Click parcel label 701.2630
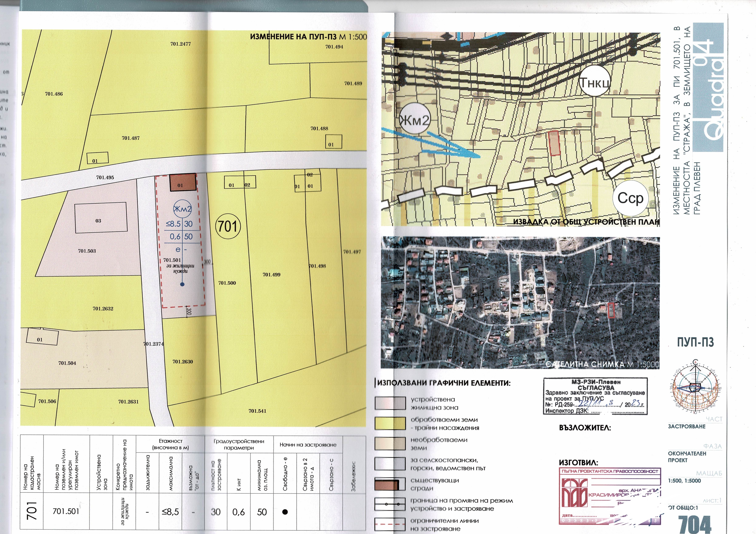 [x=182, y=362]
